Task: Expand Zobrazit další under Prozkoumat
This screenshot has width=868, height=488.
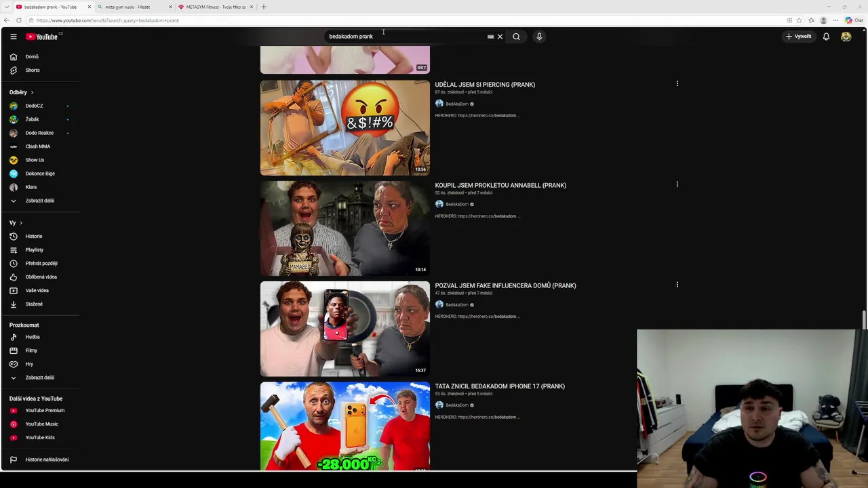Action: tap(41, 378)
